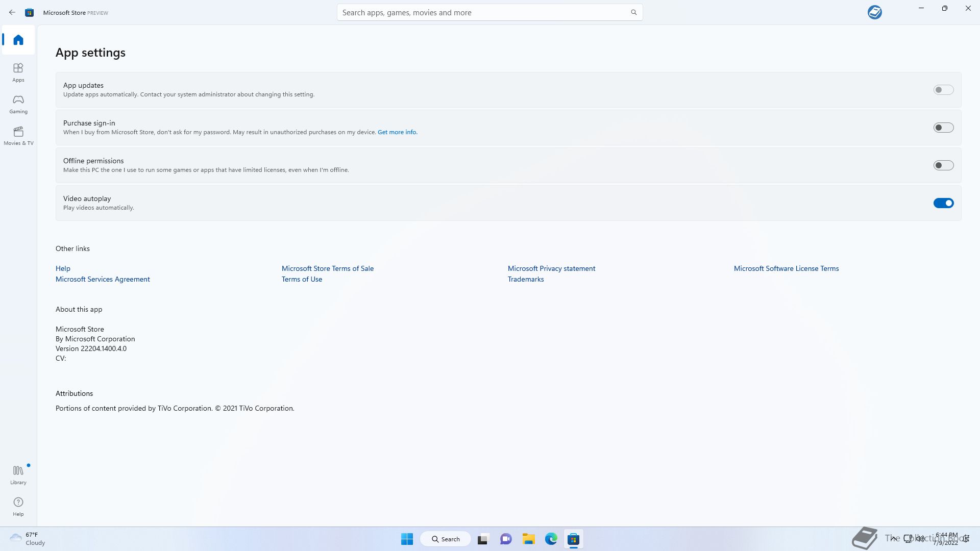Open Trademarks link
The height and width of the screenshot is (551, 980).
(526, 279)
